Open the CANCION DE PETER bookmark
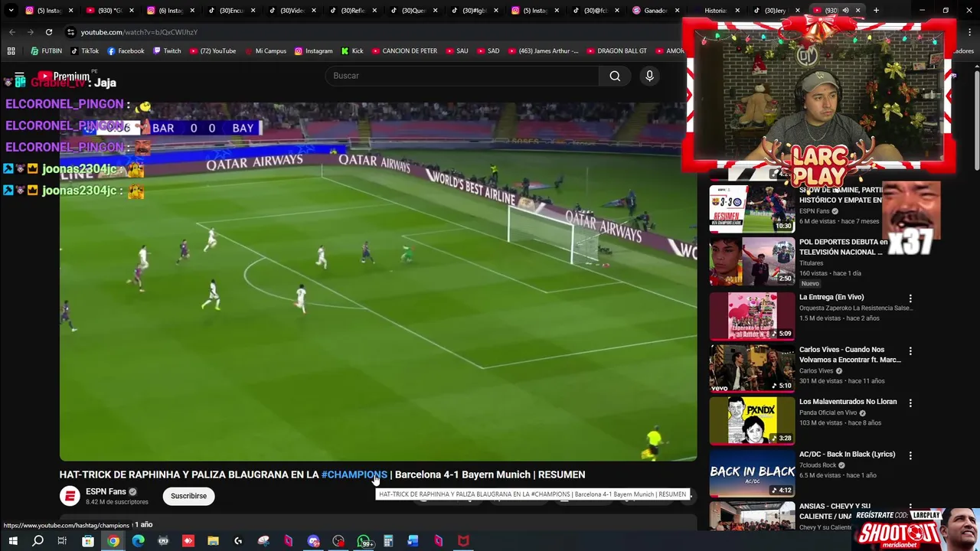Screen dimensions: 980x551 (404, 51)
